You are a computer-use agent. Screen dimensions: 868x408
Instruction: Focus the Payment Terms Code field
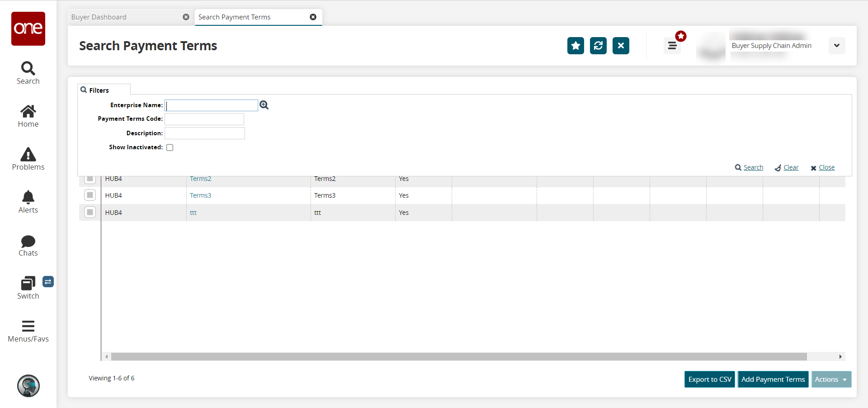click(204, 119)
